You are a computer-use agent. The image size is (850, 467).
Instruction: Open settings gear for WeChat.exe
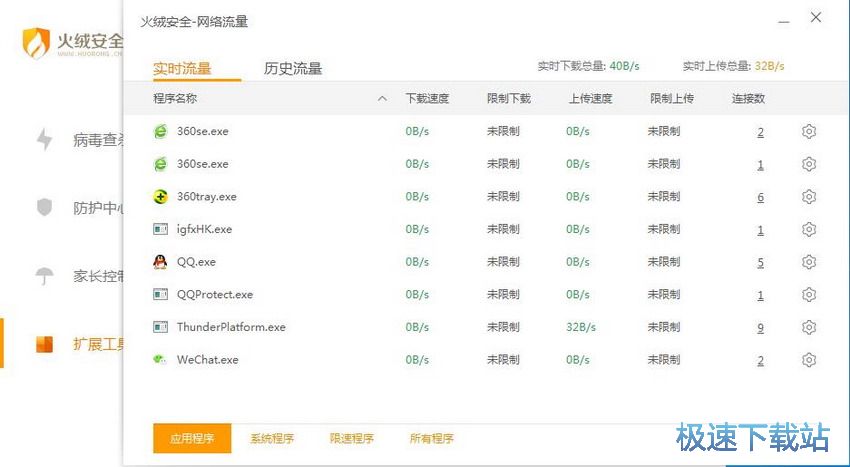pyautogui.click(x=809, y=360)
